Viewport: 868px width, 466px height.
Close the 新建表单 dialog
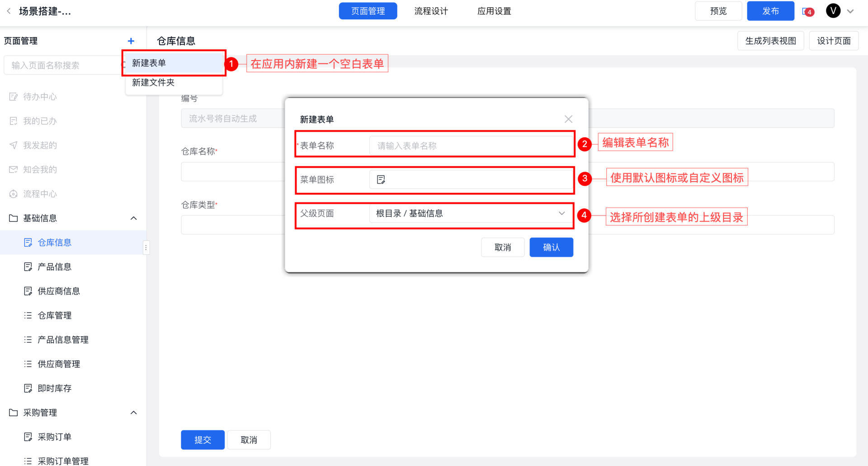(x=568, y=119)
